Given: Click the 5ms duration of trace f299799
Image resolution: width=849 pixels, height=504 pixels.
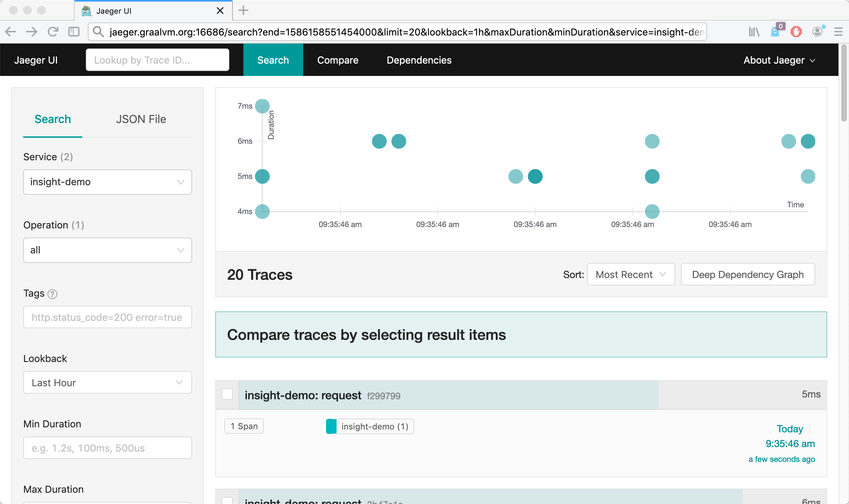Looking at the screenshot, I should [811, 394].
